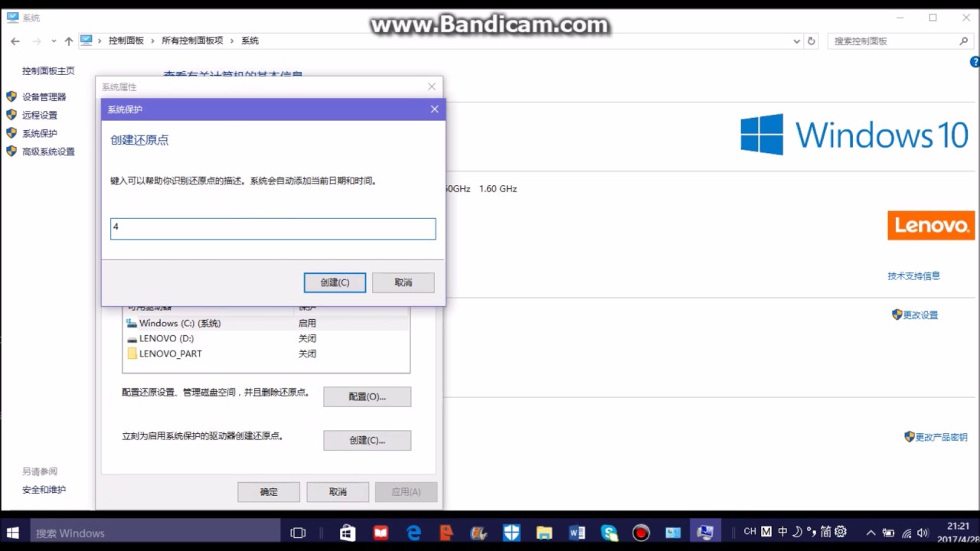Click 系统 in address breadcrumb
This screenshot has height=551, width=980.
[250, 41]
